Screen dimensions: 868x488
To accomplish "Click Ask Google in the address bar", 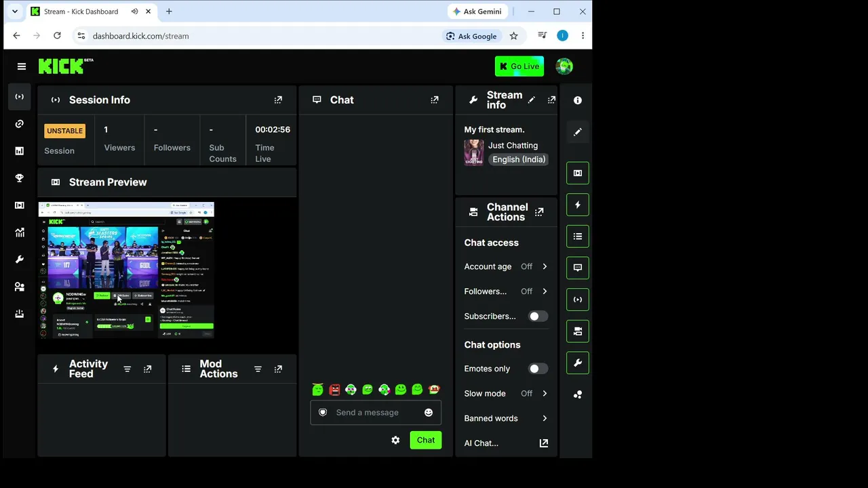I will point(471,36).
